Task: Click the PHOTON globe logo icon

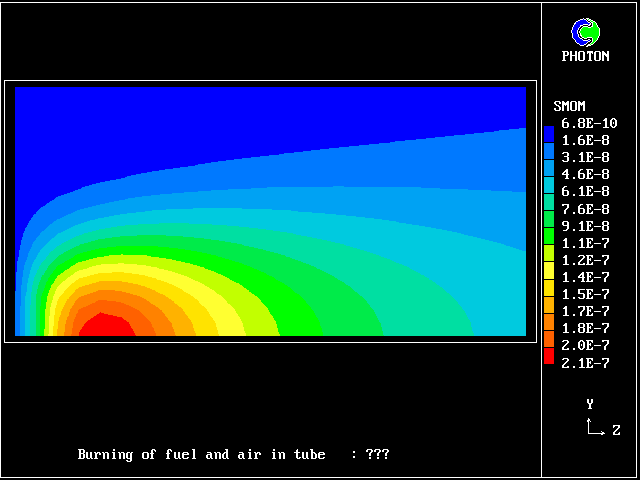Action: pyautogui.click(x=585, y=32)
